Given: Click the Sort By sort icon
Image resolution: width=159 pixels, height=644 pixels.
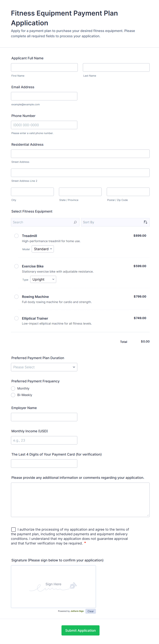Looking at the screenshot, I should point(145,222).
